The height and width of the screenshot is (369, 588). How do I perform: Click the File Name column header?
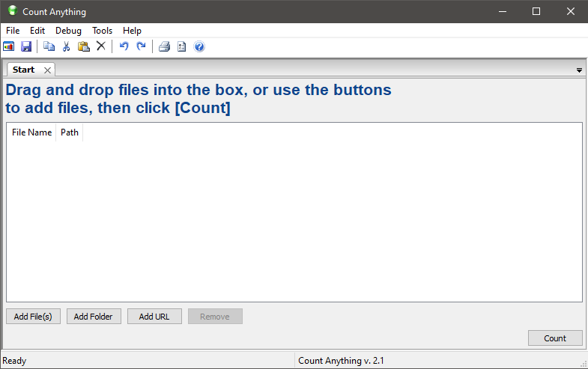click(31, 132)
